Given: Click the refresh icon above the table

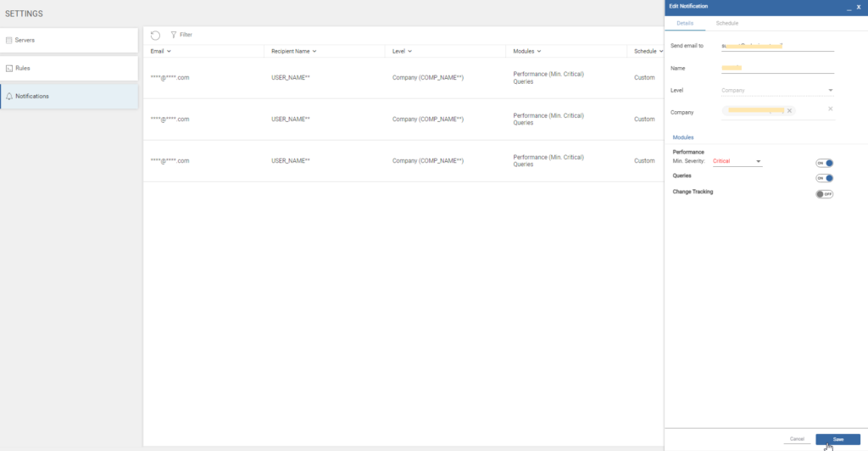Looking at the screenshot, I should pyautogui.click(x=156, y=35).
